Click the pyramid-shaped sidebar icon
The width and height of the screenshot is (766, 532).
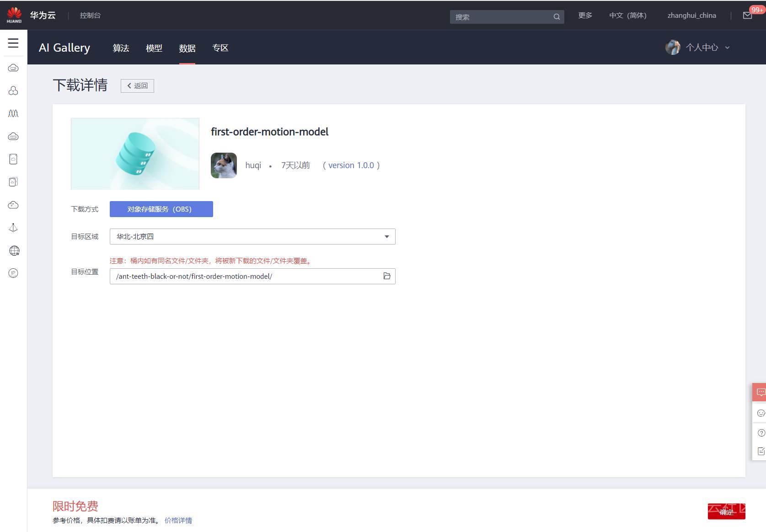(13, 228)
